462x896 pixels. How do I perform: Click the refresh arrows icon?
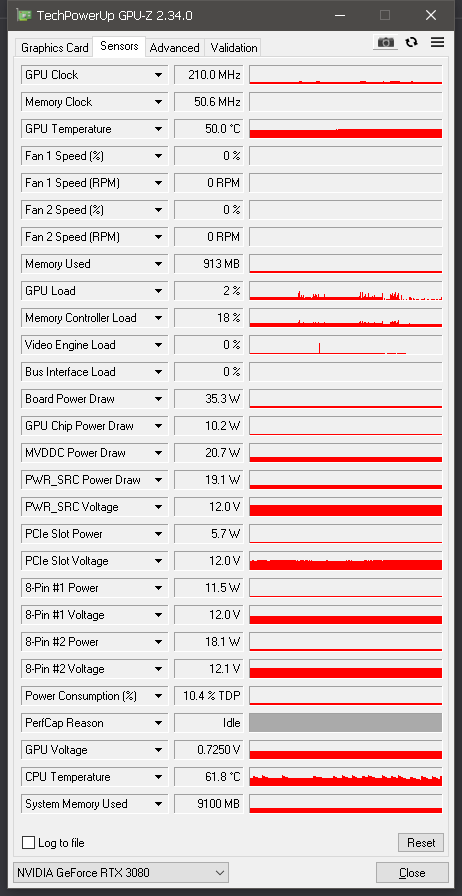click(x=412, y=42)
